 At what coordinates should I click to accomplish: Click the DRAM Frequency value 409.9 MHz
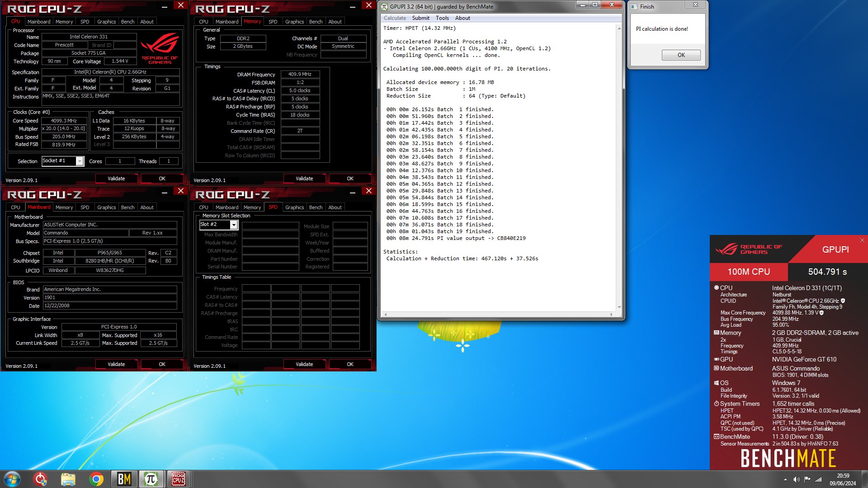coord(300,74)
